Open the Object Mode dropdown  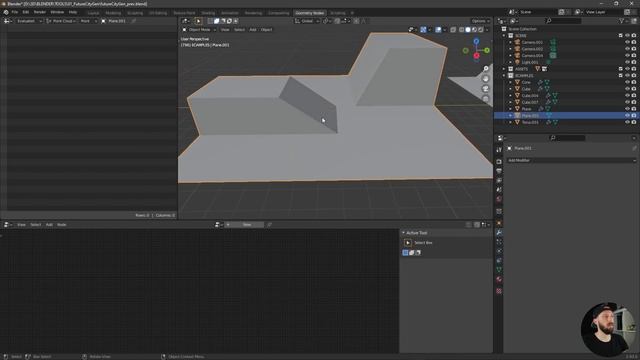pos(199,30)
